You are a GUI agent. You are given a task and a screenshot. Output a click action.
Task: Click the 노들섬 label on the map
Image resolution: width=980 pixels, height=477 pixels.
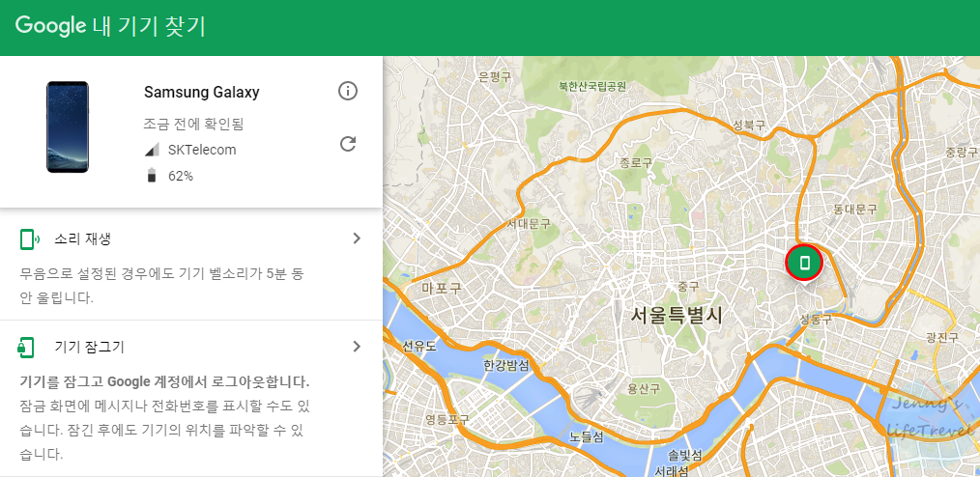coord(587,437)
